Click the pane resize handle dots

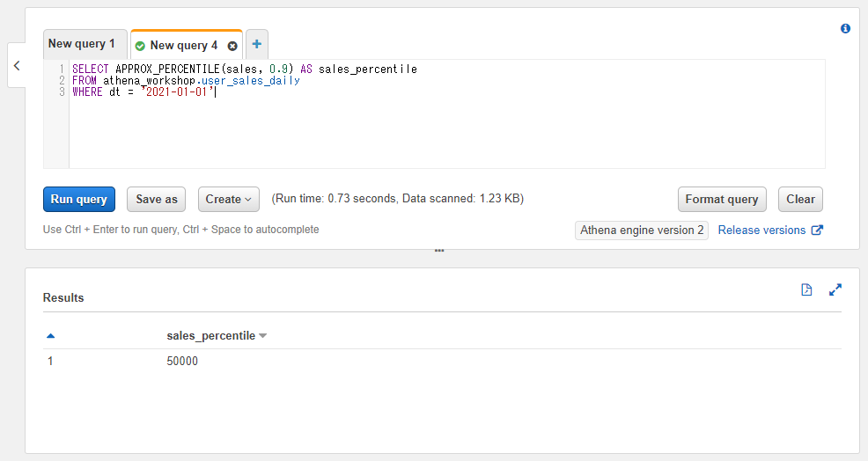point(439,251)
